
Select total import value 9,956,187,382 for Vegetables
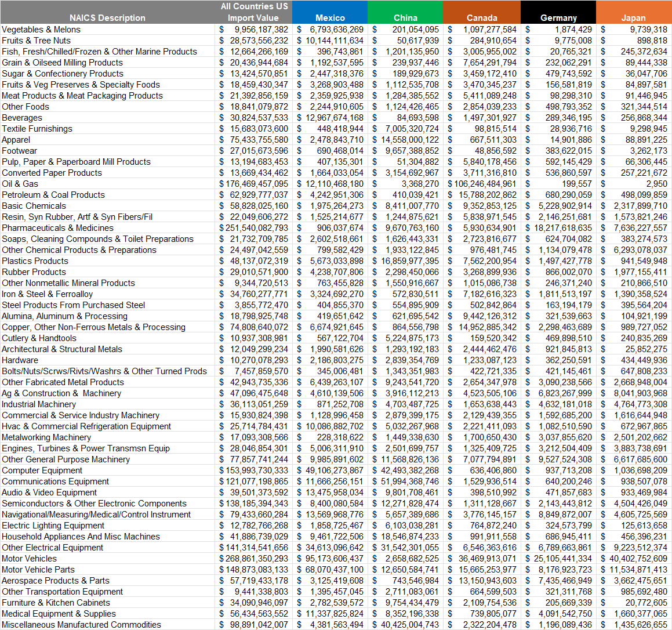pos(253,30)
